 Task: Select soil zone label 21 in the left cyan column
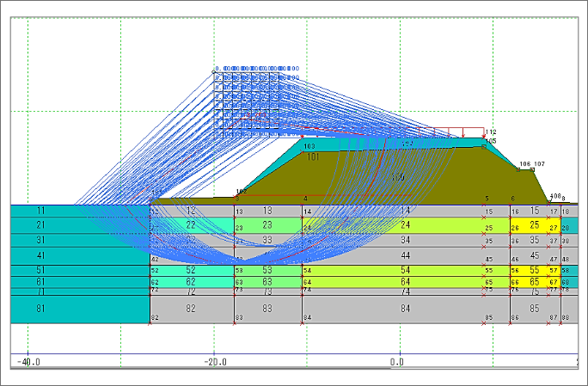(x=40, y=224)
